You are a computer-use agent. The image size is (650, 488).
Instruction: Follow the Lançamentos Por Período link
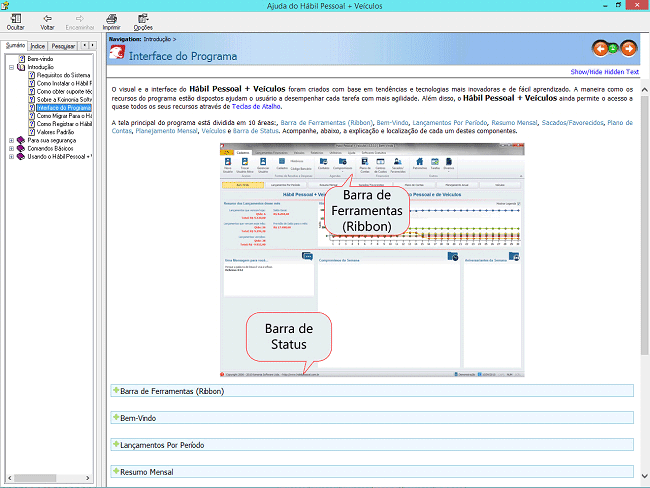[449, 123]
